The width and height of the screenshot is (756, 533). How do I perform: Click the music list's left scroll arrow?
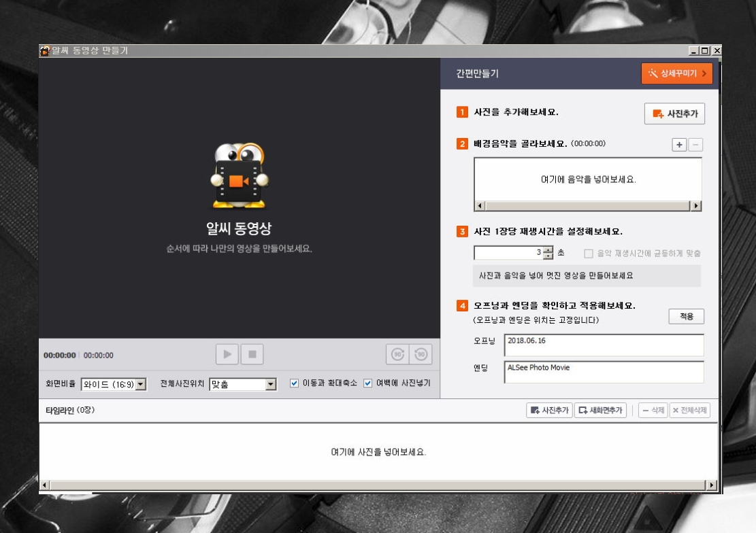[x=479, y=206]
